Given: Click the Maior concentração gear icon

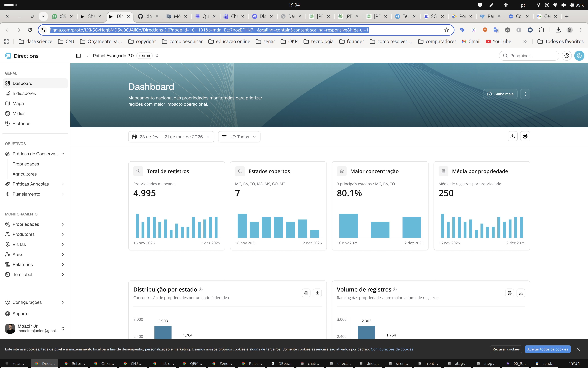Looking at the screenshot, I should pyautogui.click(x=342, y=171).
